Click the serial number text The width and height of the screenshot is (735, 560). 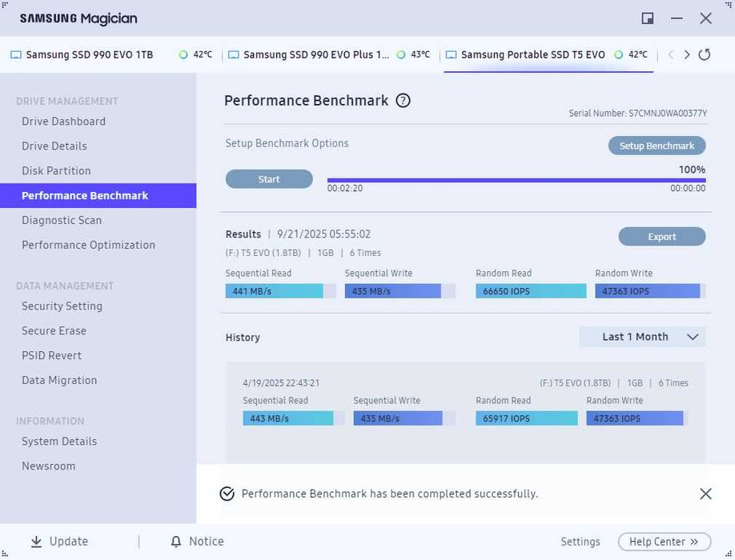(x=637, y=114)
